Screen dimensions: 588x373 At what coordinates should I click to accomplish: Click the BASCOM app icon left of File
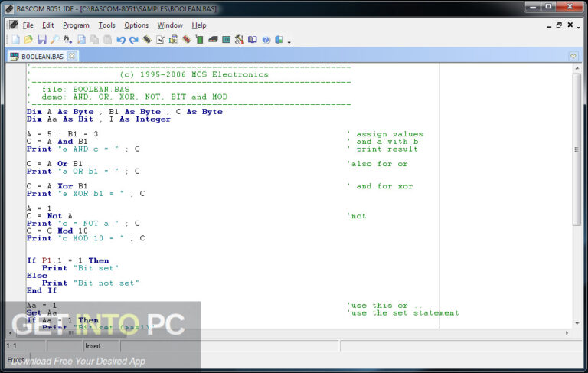point(14,25)
